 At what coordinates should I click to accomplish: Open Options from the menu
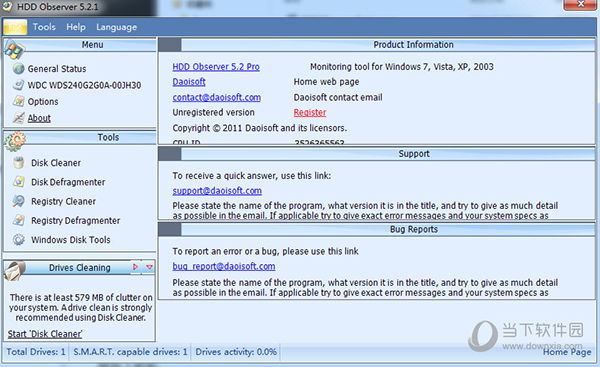pos(43,102)
